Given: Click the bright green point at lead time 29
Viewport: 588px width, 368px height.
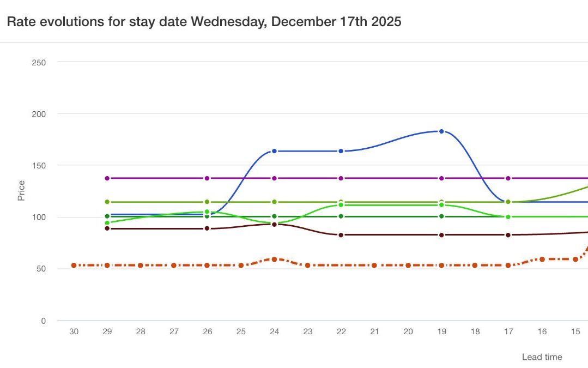Looking at the screenshot, I should click(x=107, y=222).
